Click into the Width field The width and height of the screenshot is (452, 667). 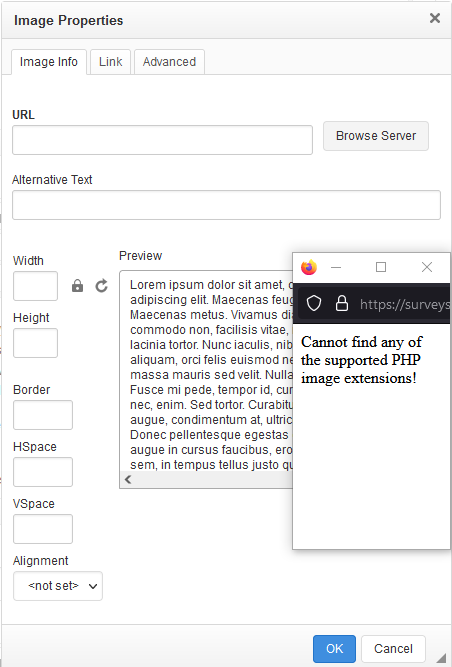(x=35, y=286)
